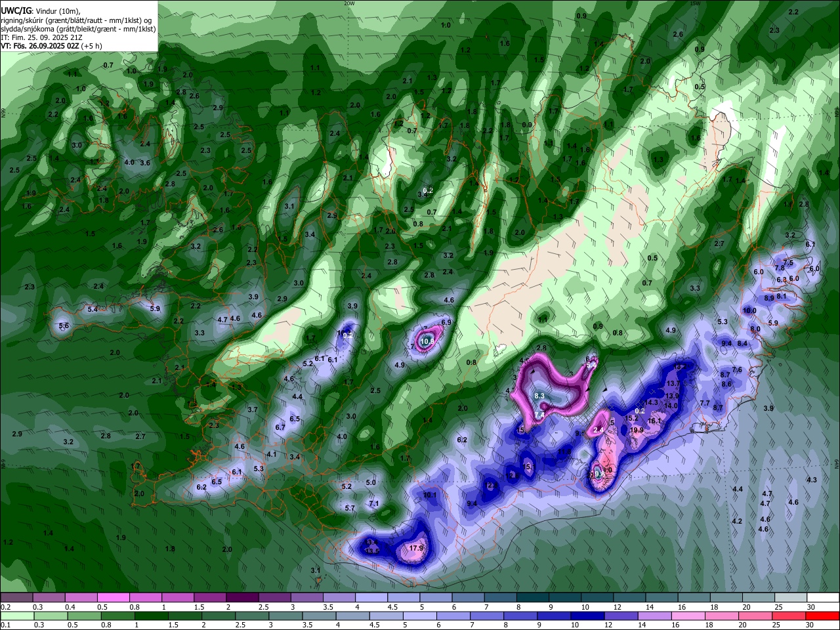
Task: Click the 8.3 value inside the magenta contour
Action: [x=539, y=396]
